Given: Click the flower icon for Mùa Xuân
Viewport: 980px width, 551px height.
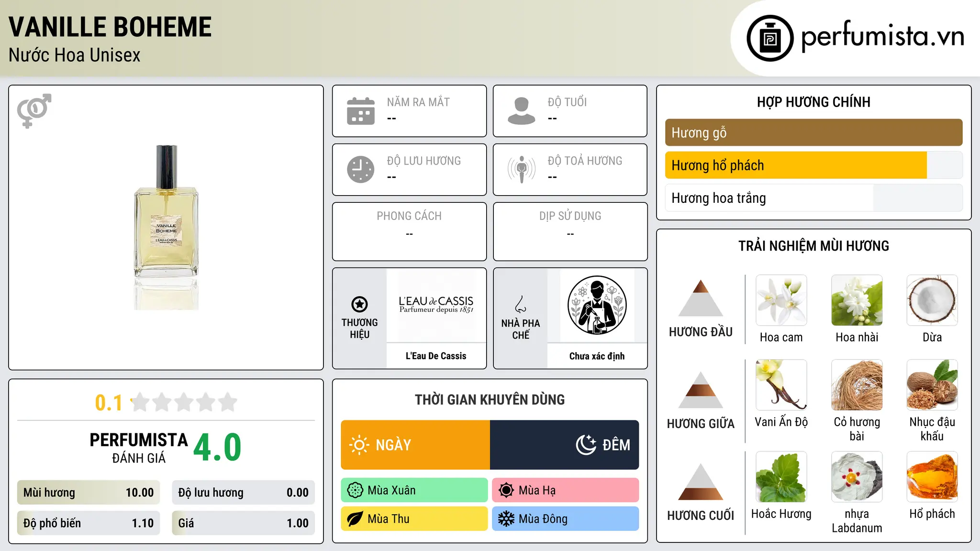Looking at the screenshot, I should [x=355, y=490].
